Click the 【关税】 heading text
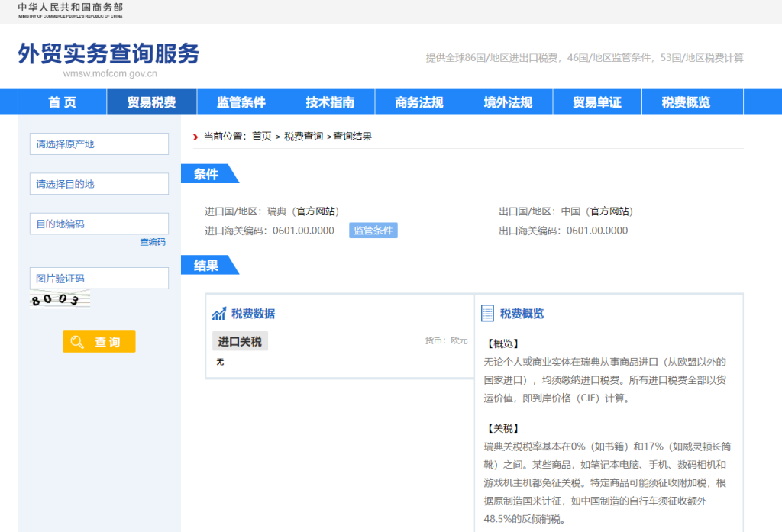This screenshot has height=532, width=782. [503, 428]
